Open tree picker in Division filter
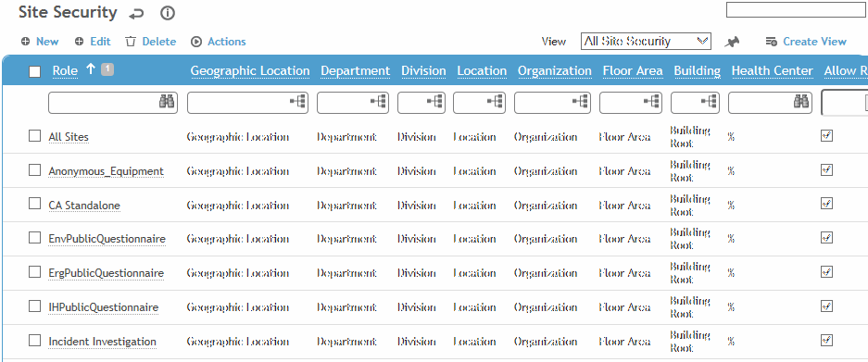The width and height of the screenshot is (868, 362). [x=435, y=101]
